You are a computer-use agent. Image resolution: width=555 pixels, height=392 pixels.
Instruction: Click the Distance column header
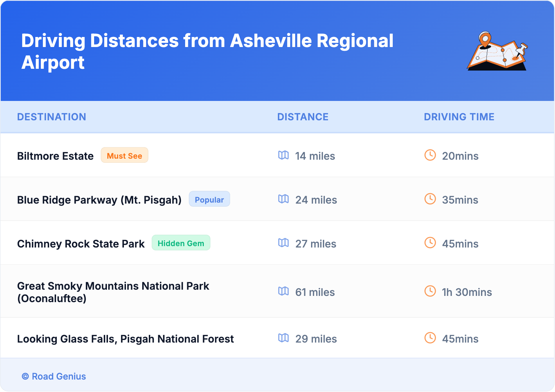[x=303, y=117]
